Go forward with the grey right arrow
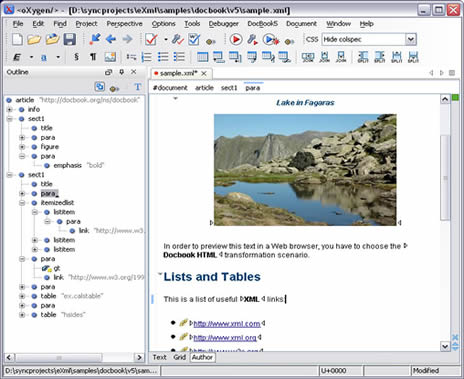The height and width of the screenshot is (379, 464). point(127,39)
